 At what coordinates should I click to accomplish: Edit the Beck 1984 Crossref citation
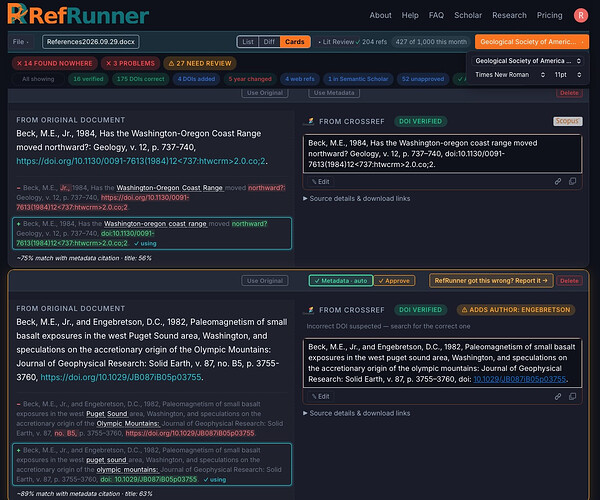tap(320, 182)
